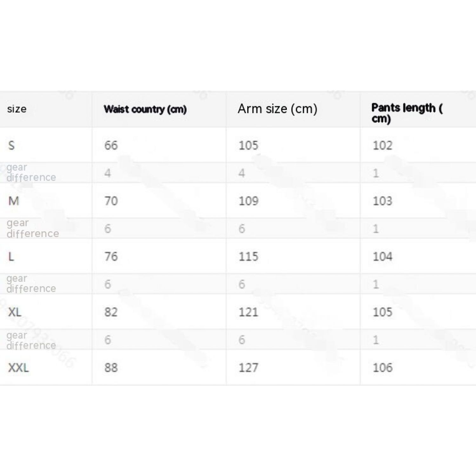
Task: Click the "Pants length (cm)" header
Action: point(407,113)
